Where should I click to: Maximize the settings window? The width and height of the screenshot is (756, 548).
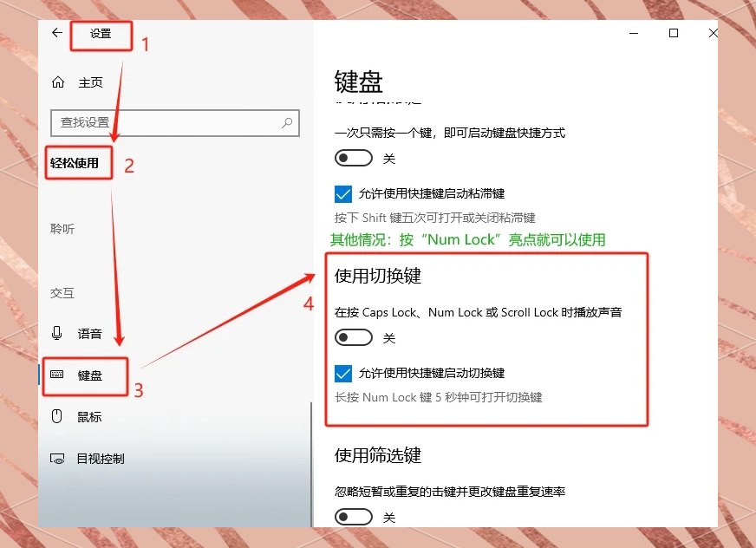674,33
